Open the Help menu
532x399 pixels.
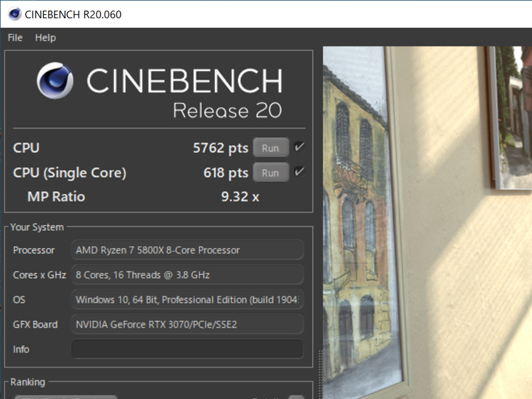(x=46, y=38)
